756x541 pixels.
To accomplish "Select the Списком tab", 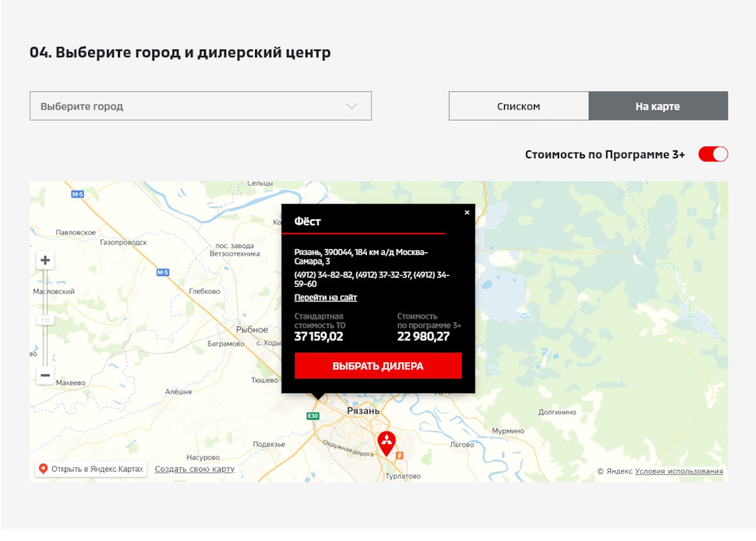I will tap(519, 106).
